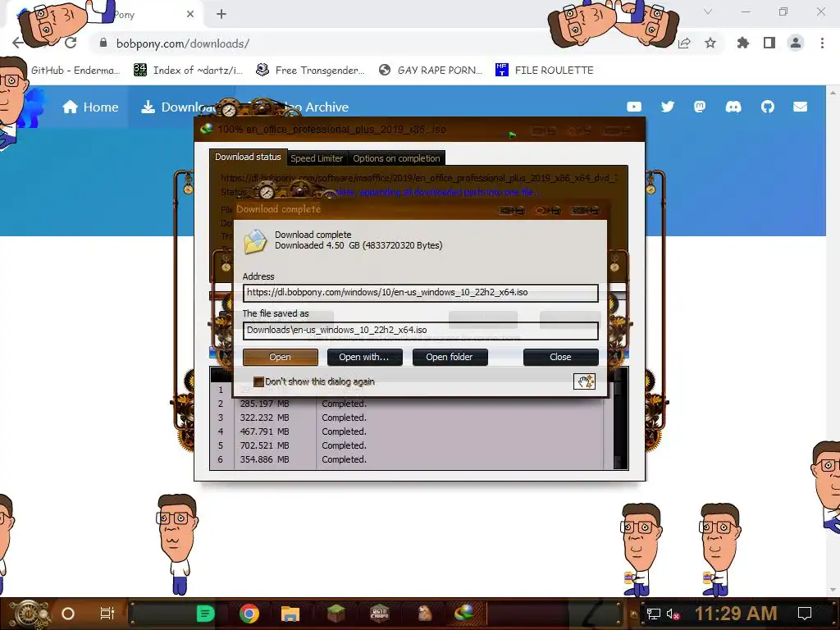Image resolution: width=840 pixels, height=630 pixels.
Task: Click the Address URL field
Action: point(421,293)
